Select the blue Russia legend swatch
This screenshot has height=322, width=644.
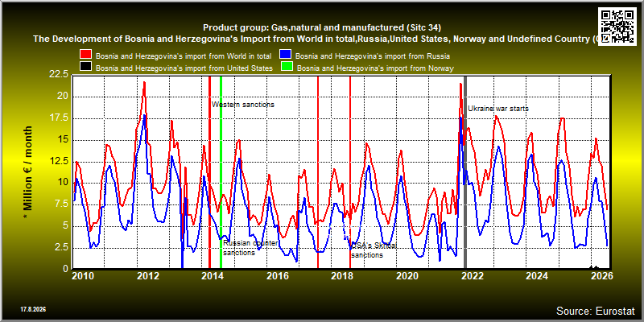[286, 55]
